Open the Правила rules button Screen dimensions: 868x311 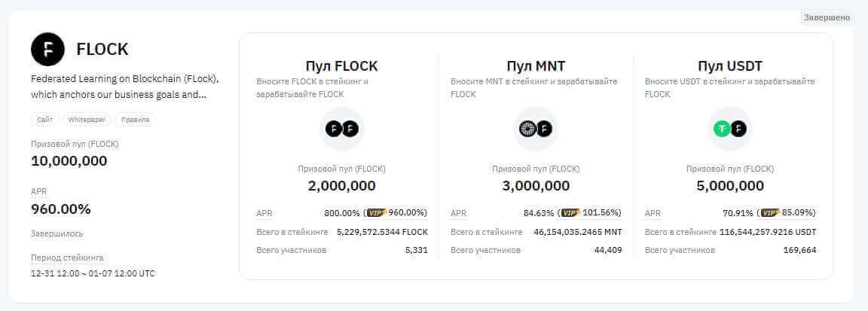coord(135,120)
